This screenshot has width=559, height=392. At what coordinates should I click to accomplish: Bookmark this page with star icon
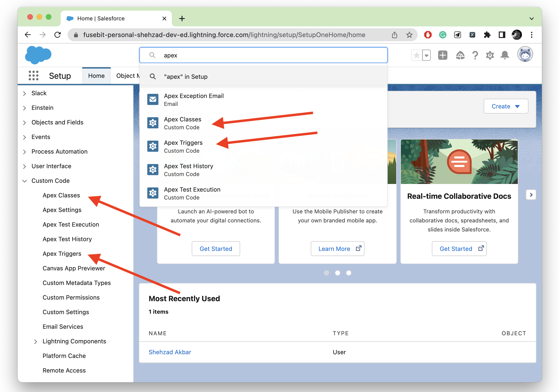click(x=409, y=35)
